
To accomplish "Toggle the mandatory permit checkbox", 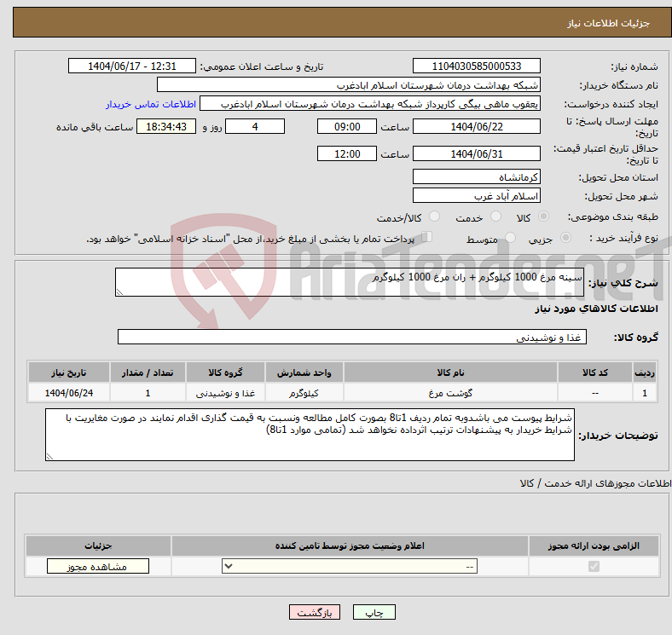I will 594,567.
